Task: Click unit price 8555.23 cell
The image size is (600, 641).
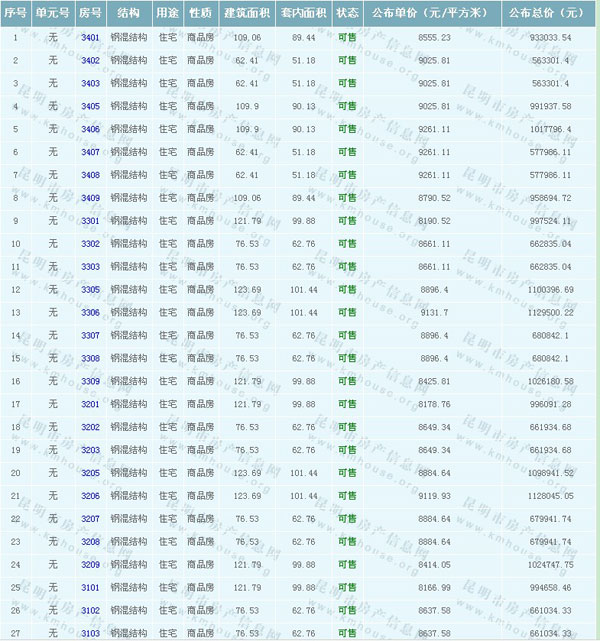Action: point(431,37)
